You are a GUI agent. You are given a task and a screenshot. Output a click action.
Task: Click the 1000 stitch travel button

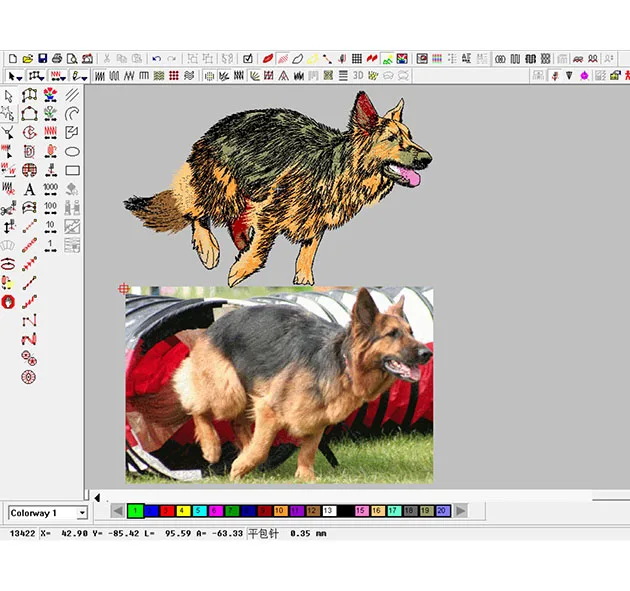click(50, 189)
